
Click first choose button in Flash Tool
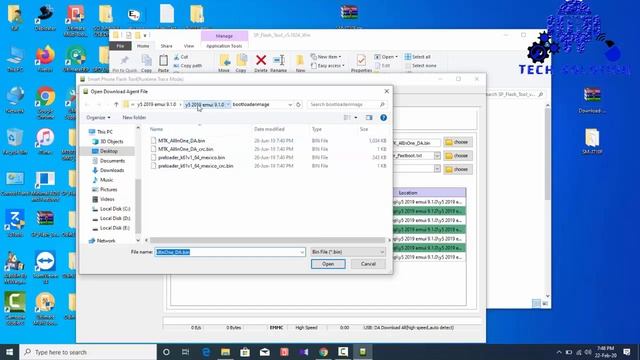[x=458, y=142]
